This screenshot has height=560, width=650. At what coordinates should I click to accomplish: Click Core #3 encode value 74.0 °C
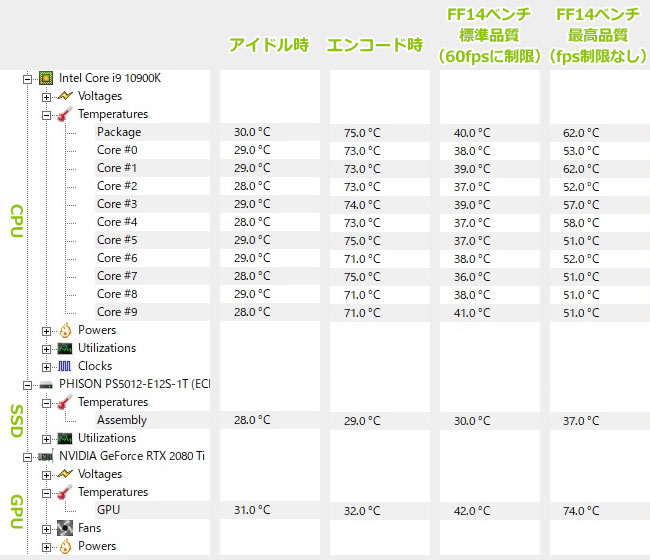(362, 205)
